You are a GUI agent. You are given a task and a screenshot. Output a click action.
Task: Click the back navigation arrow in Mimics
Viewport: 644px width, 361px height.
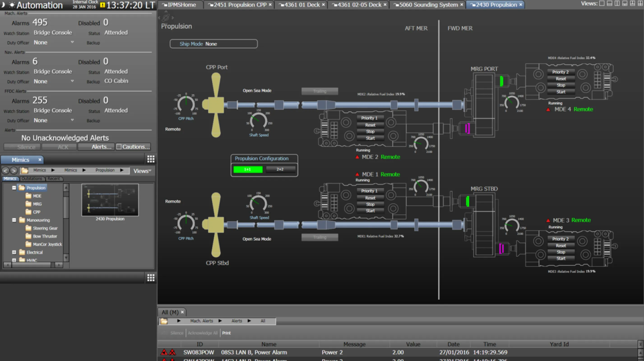coord(5,171)
